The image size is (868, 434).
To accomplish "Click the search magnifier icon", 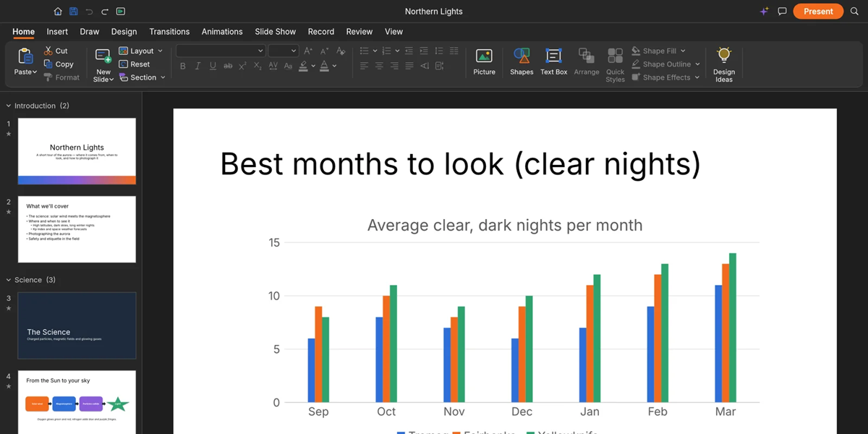I will (854, 12).
